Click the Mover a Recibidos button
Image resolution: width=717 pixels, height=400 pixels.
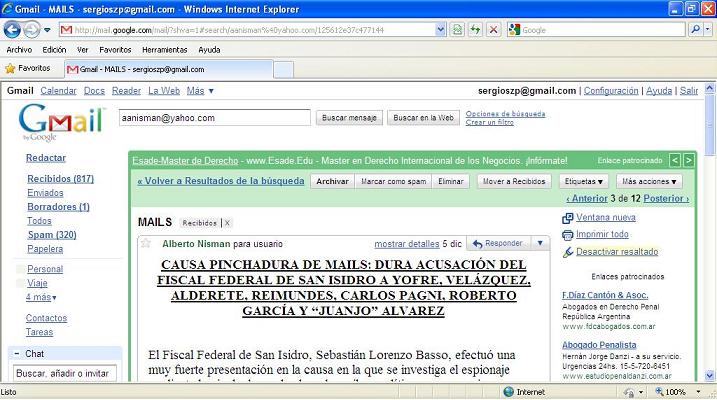[514, 181]
